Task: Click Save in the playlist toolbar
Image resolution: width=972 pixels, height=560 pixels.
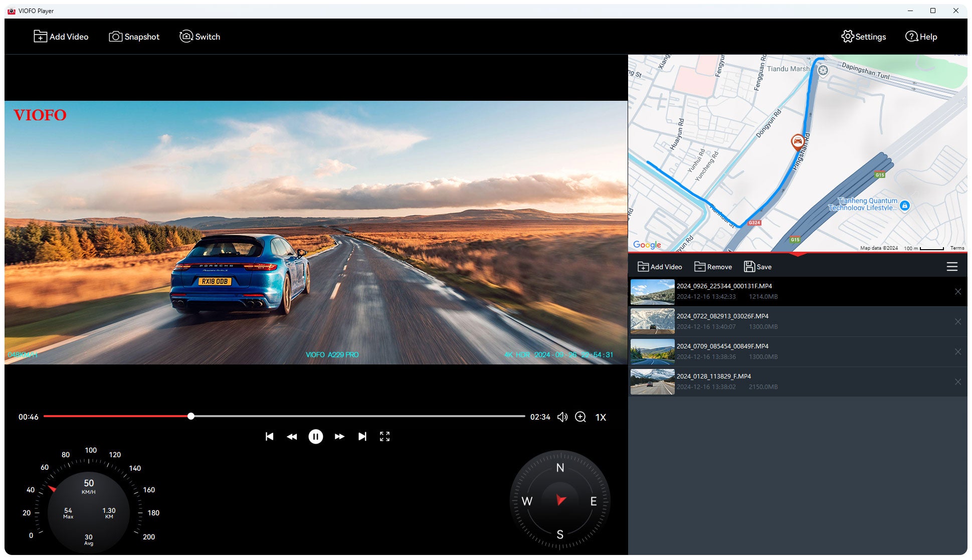Action: (x=757, y=267)
